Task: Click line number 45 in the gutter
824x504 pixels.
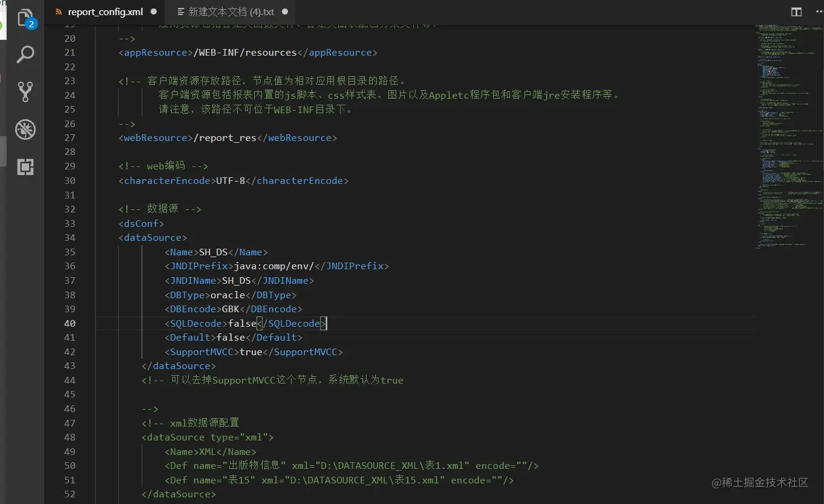Action: tap(70, 394)
